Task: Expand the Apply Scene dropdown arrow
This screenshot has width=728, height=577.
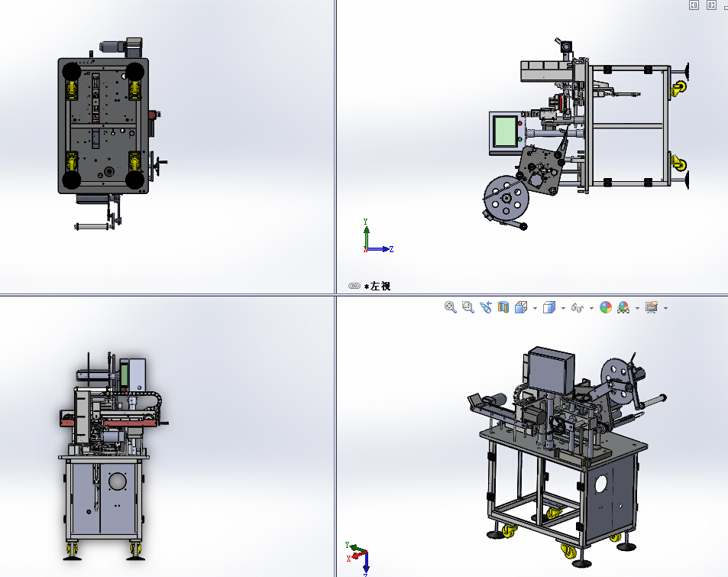Action: pos(637,309)
